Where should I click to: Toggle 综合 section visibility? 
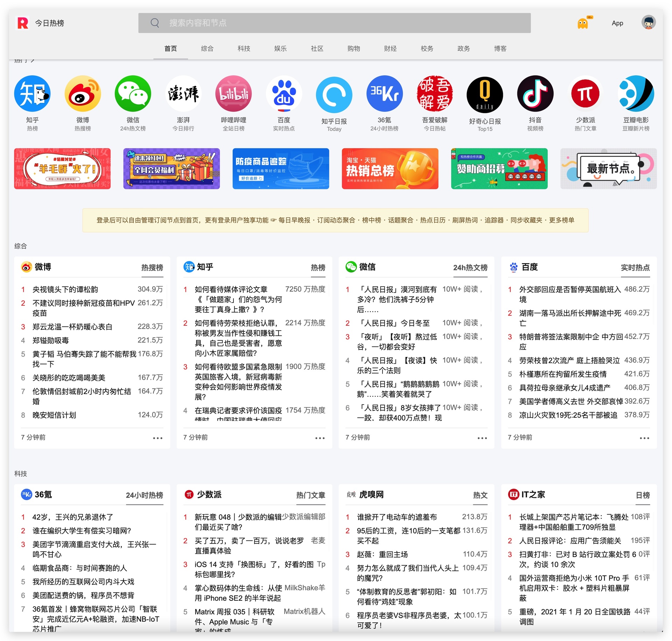(20, 246)
